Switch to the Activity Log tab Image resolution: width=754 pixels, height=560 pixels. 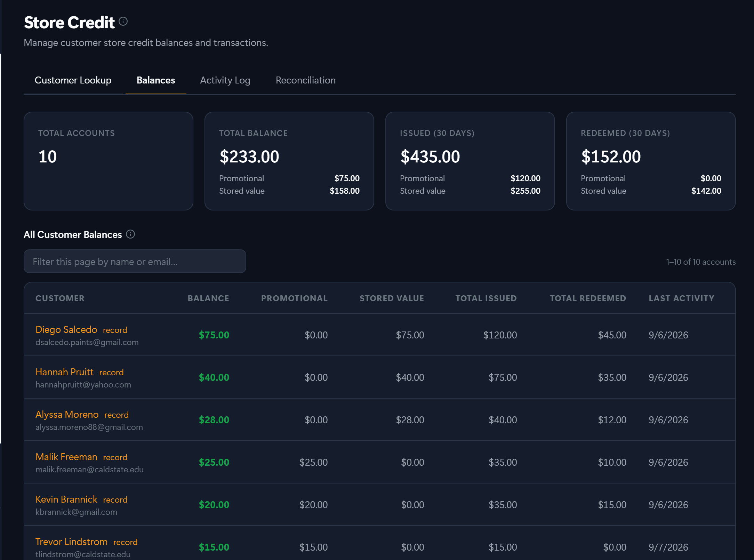pyautogui.click(x=225, y=80)
